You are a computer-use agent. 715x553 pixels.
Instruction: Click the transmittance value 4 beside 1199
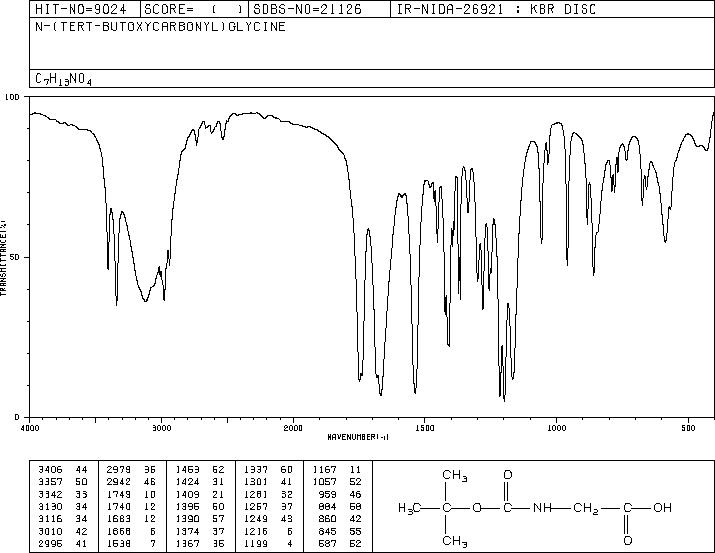point(290,543)
